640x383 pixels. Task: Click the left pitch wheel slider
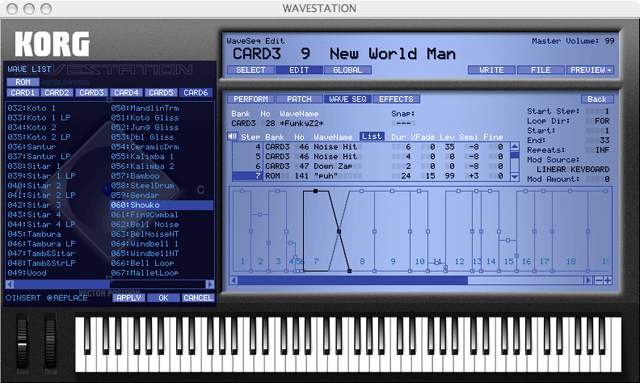22,342
